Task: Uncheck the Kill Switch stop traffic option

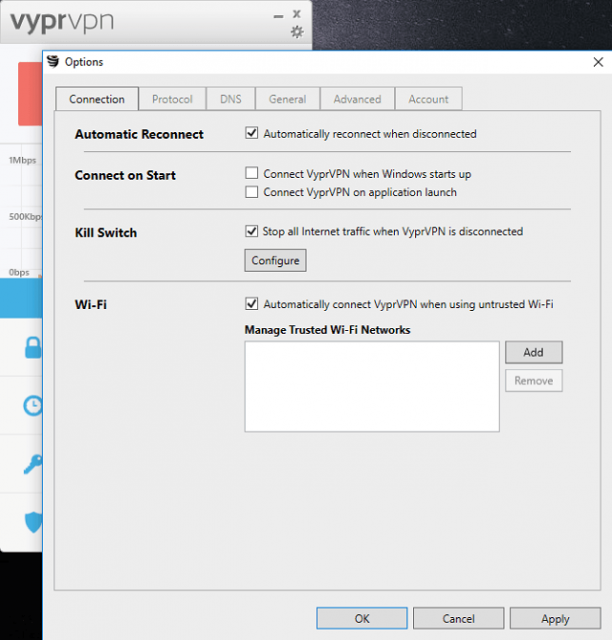Action: pos(252,231)
